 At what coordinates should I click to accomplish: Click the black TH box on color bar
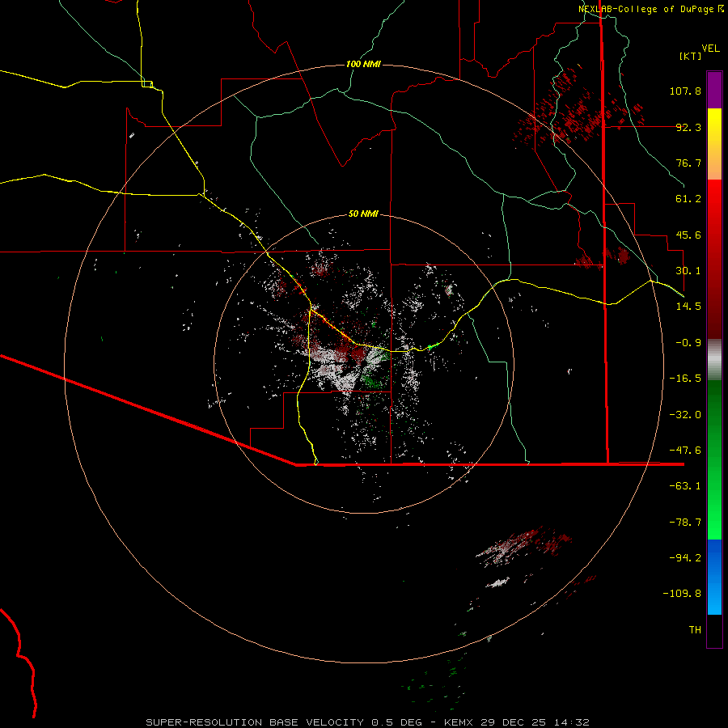(x=714, y=632)
